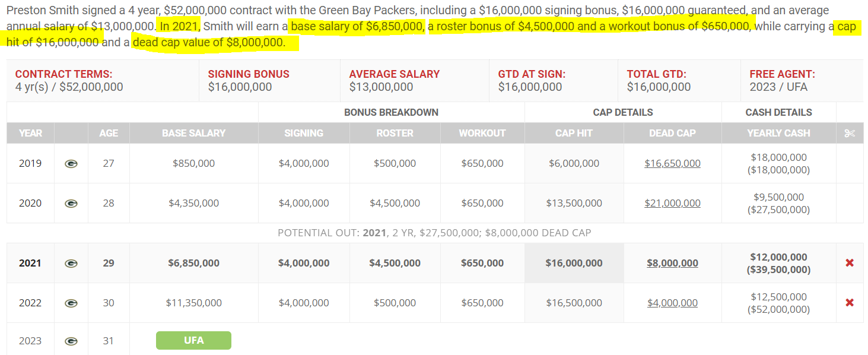
Task: Open the $16,650,000 dead cap link
Action: pyautogui.click(x=672, y=163)
